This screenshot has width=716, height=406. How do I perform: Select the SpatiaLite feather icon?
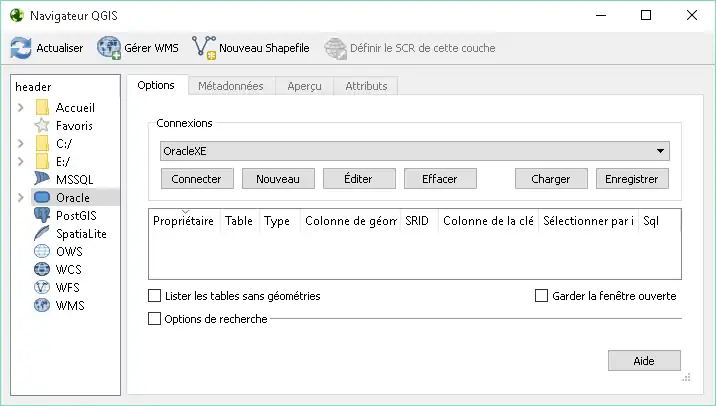pos(42,233)
